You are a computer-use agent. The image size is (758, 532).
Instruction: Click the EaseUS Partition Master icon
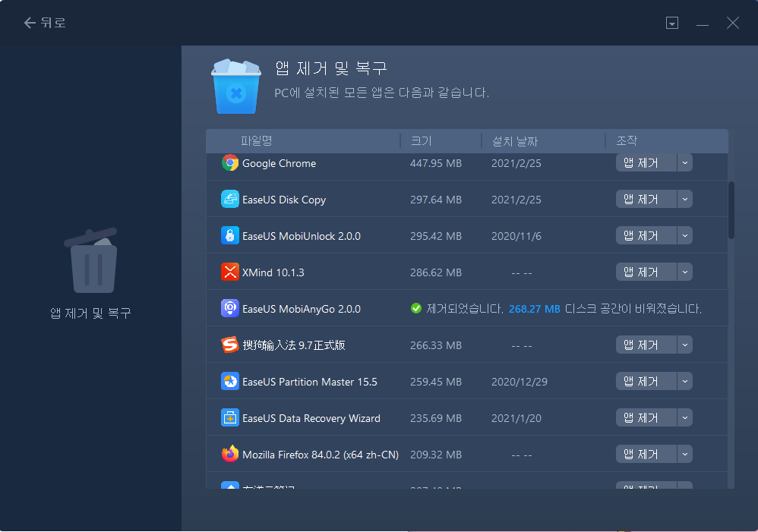coord(230,381)
